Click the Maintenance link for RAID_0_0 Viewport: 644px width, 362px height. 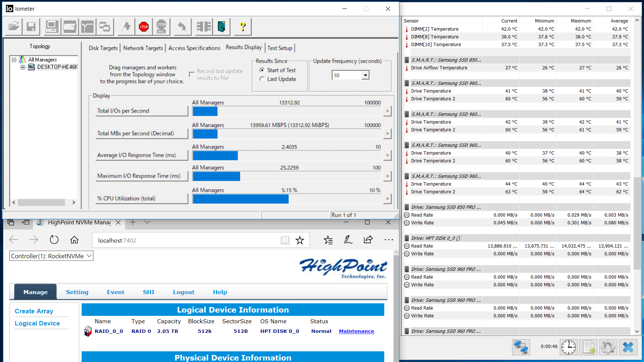click(x=357, y=331)
